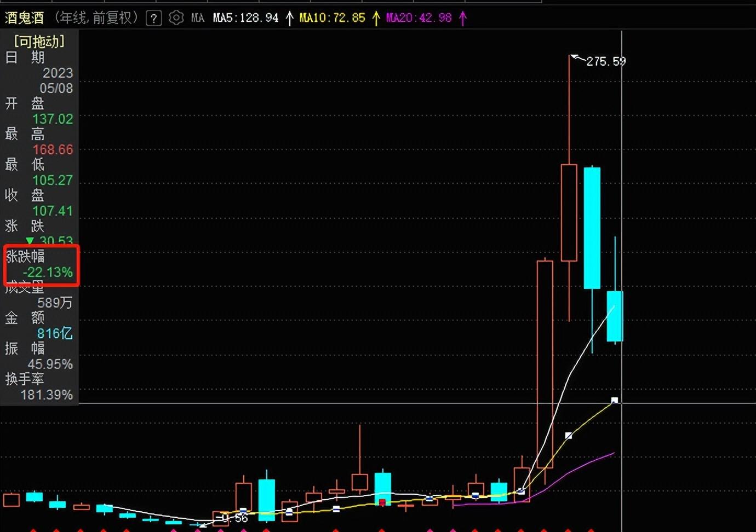Click the 收盘 label
Screen dimensions: 756x532
pyautogui.click(x=25, y=195)
